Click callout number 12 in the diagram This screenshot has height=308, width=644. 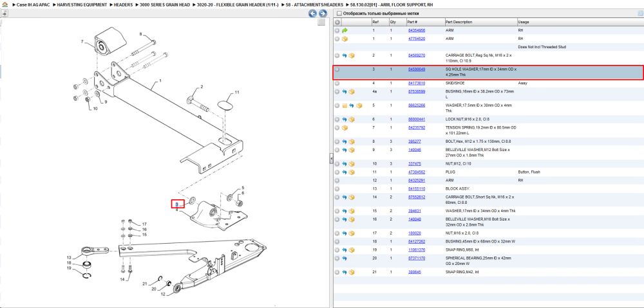point(163,294)
